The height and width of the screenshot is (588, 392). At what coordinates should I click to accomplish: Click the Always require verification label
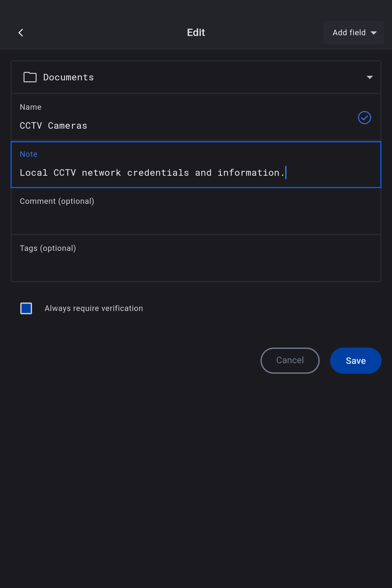[94, 308]
